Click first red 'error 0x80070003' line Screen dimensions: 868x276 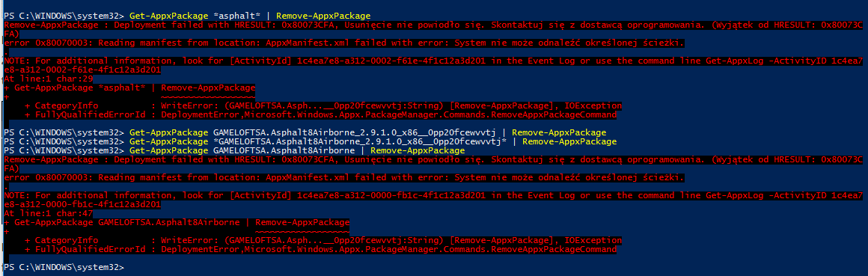point(343,43)
